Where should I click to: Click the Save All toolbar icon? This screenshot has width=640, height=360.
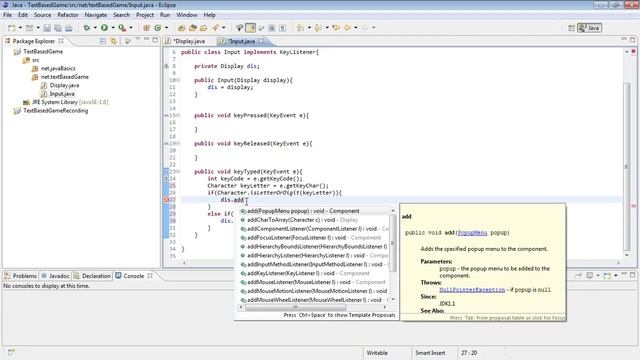58,28
